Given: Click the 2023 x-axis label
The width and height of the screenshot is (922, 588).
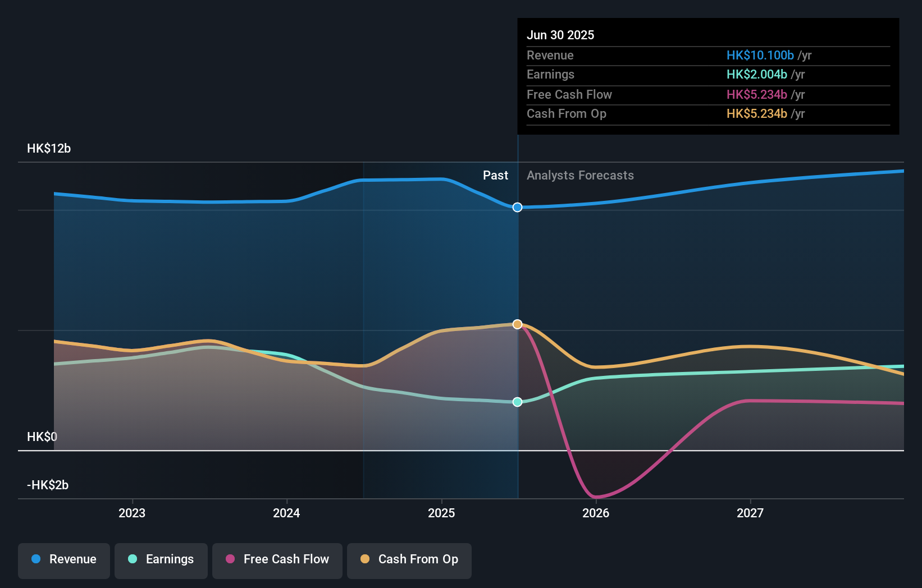Looking at the screenshot, I should (132, 513).
